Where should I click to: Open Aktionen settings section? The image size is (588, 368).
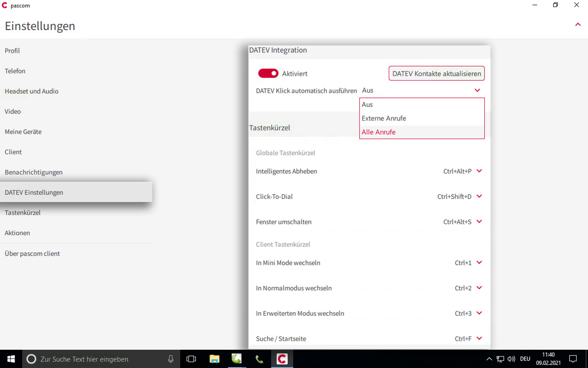[x=76, y=233]
